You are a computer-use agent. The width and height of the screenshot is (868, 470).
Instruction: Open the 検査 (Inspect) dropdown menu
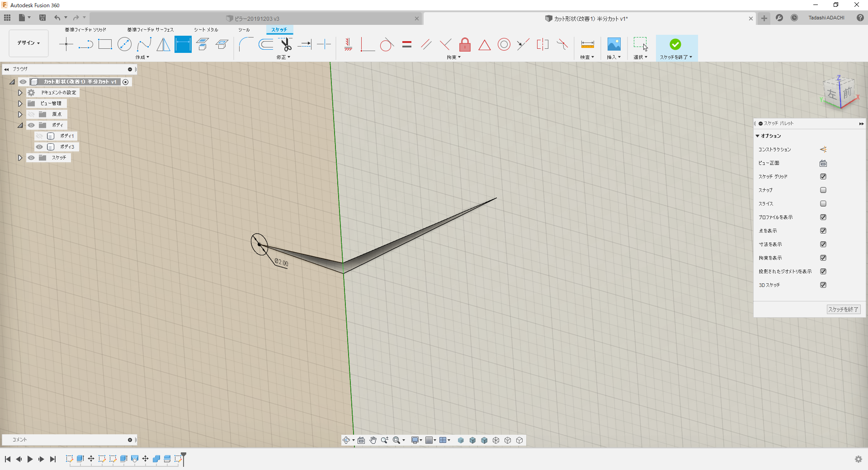point(587,57)
